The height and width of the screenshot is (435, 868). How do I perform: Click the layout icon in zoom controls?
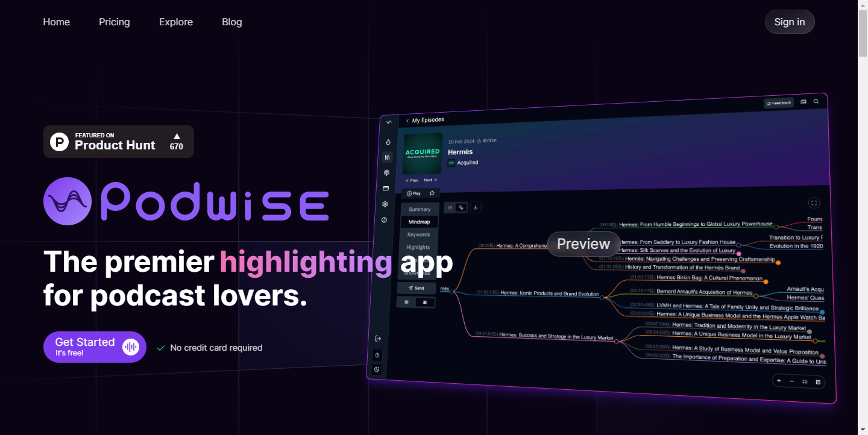pos(818,382)
